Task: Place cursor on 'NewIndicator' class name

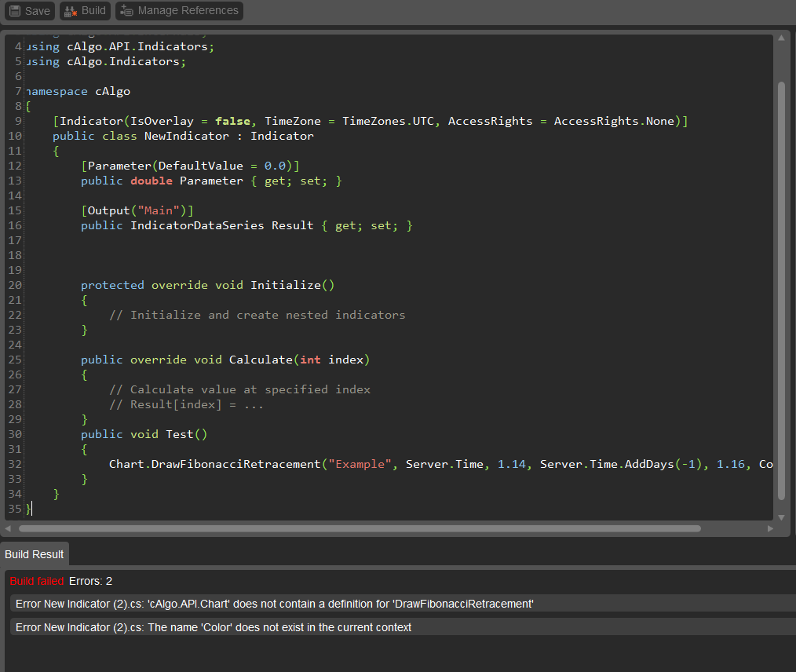Action: (186, 136)
